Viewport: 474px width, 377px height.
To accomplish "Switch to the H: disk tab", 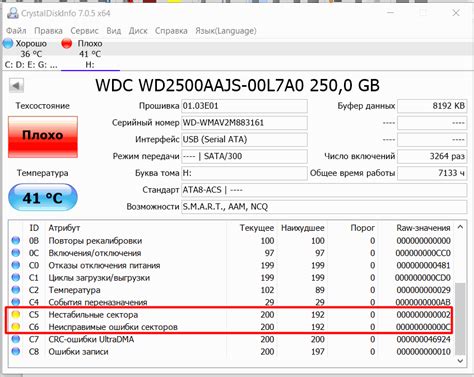I will (x=90, y=65).
